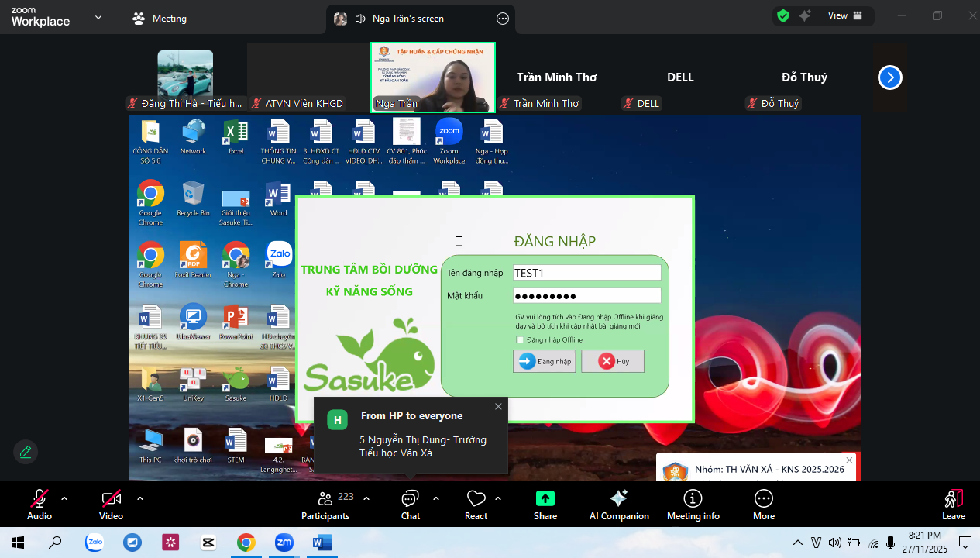Turn on the Video camera

pyautogui.click(x=111, y=504)
